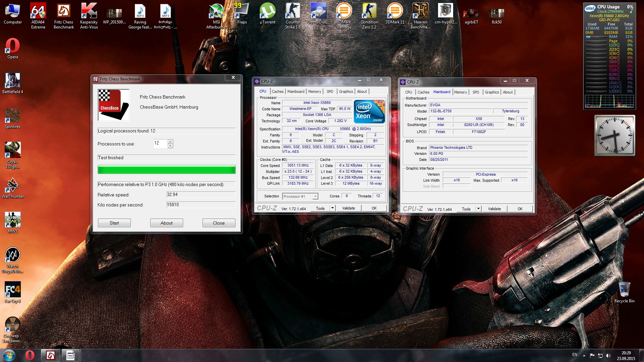Image resolution: width=644 pixels, height=362 pixels.
Task: Open About tab in left CPU-Z window
Action: click(362, 92)
